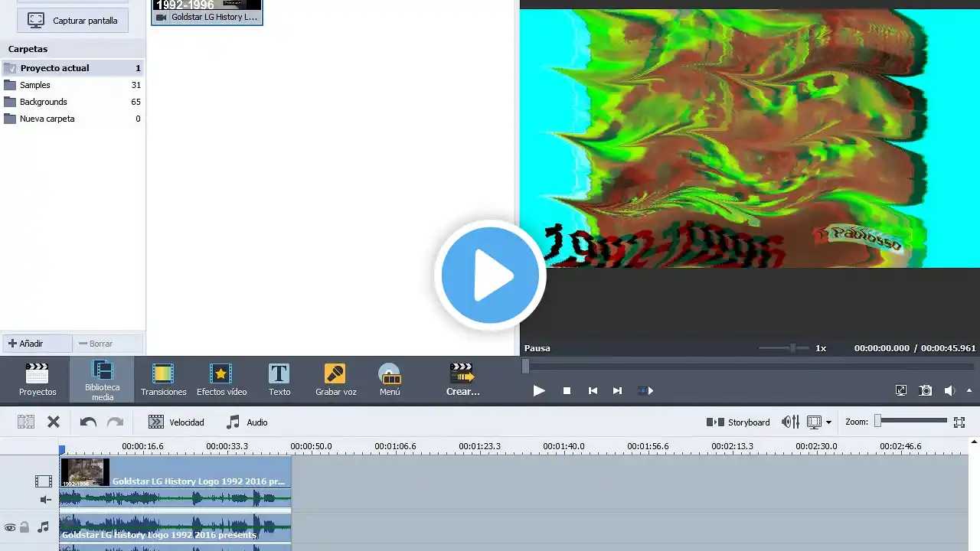The width and height of the screenshot is (980, 551).
Task: Open the Backgrounds folder
Action: [73, 102]
